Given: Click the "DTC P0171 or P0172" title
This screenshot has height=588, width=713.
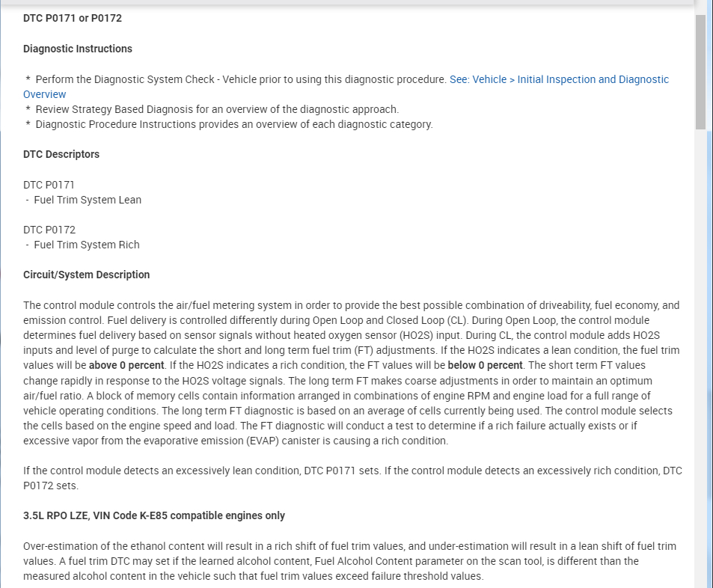Looking at the screenshot, I should pos(73,18).
